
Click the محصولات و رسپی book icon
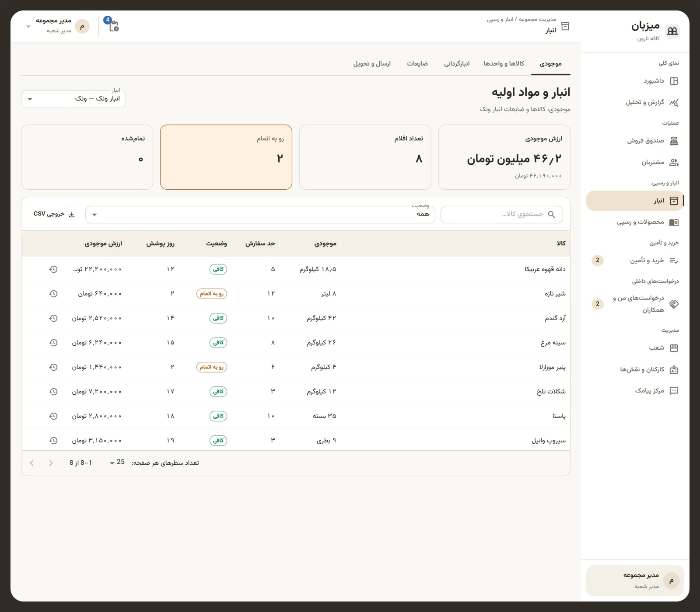coord(674,223)
